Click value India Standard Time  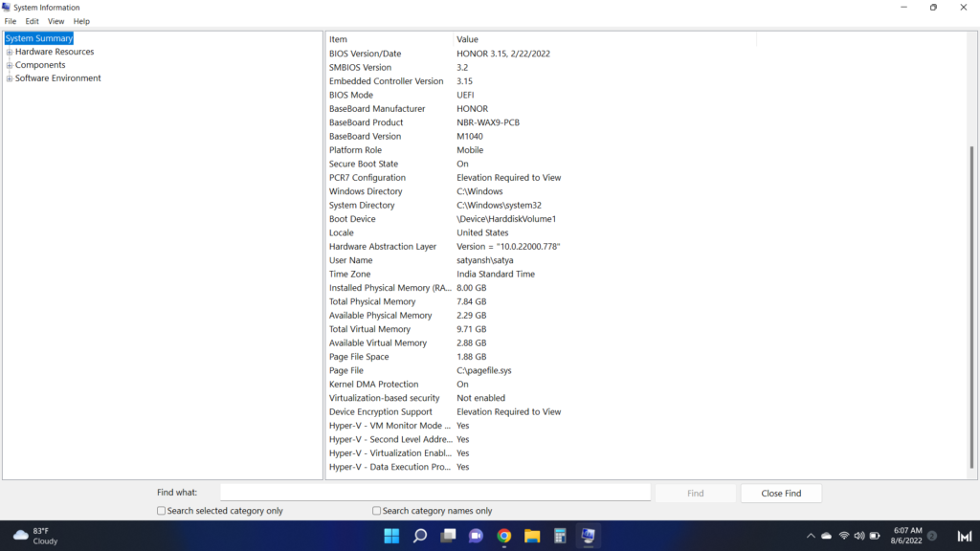pos(496,274)
